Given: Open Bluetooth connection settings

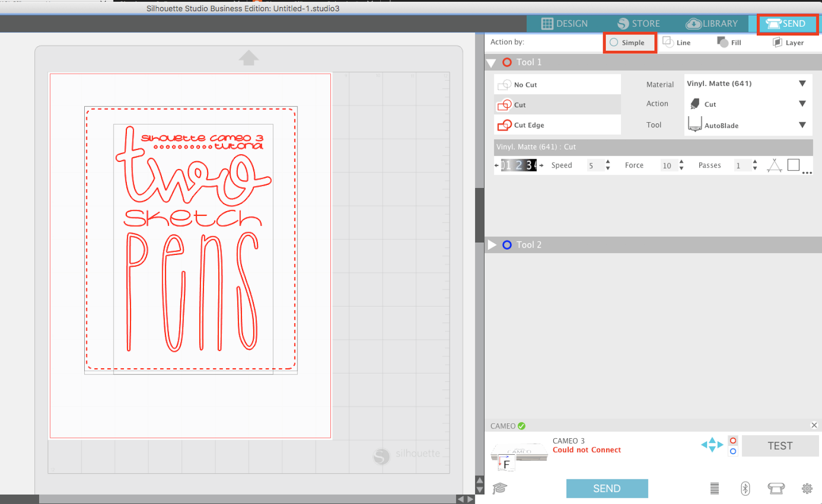Looking at the screenshot, I should [745, 489].
